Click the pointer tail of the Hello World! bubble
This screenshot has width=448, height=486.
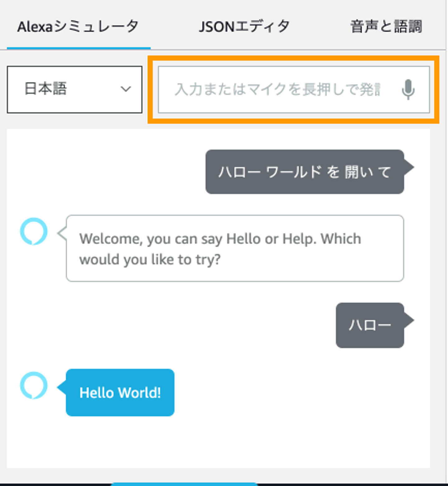pyautogui.click(x=62, y=387)
